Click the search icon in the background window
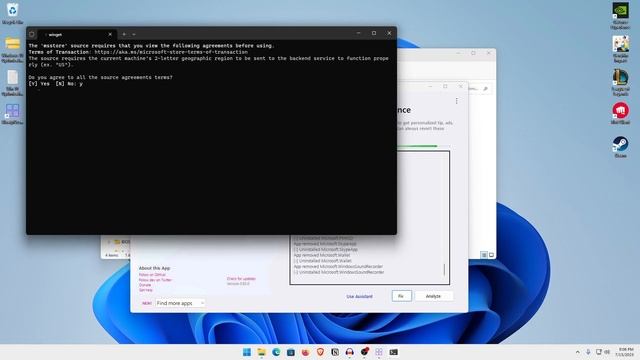Screen dimensions: 640x360 (485, 89)
